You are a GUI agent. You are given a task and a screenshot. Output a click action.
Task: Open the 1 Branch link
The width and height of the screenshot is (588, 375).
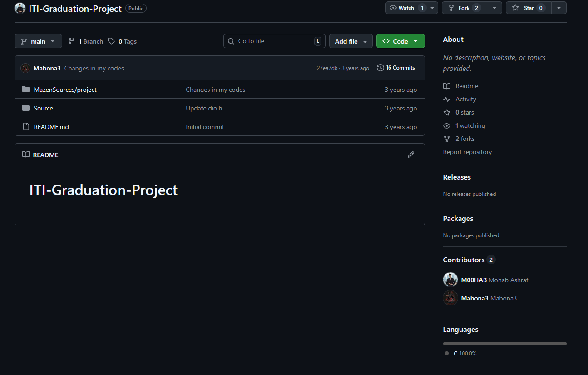(86, 41)
